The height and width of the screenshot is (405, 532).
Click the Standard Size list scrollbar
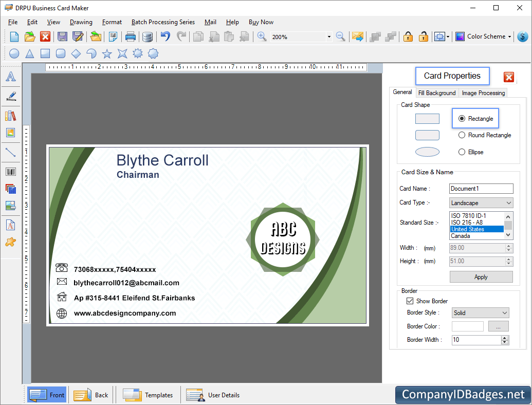(x=508, y=226)
